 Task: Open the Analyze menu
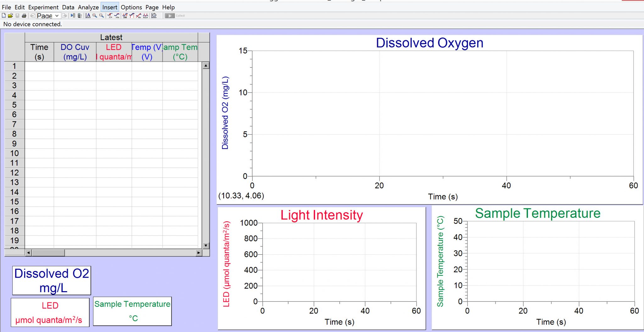[x=88, y=7]
